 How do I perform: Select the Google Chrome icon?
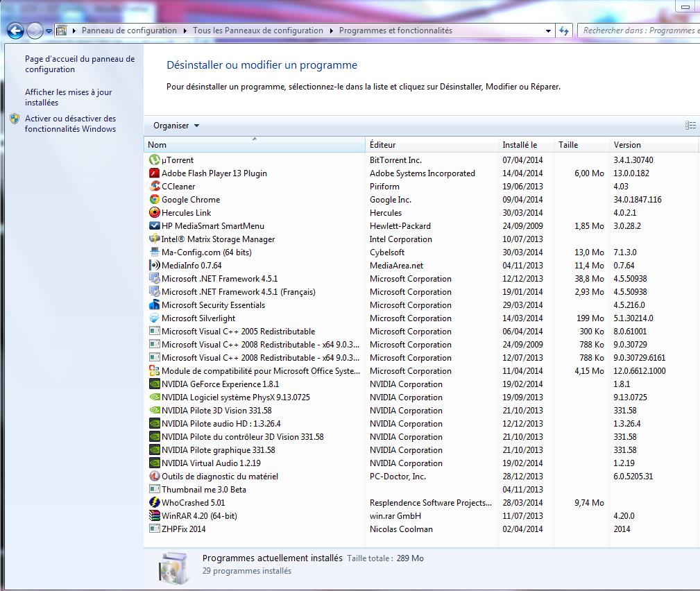[155, 200]
